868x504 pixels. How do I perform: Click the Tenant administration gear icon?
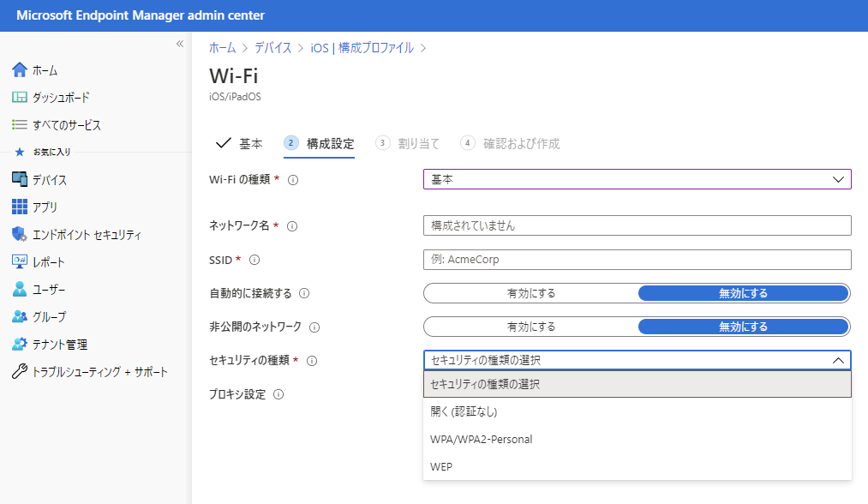point(20,344)
